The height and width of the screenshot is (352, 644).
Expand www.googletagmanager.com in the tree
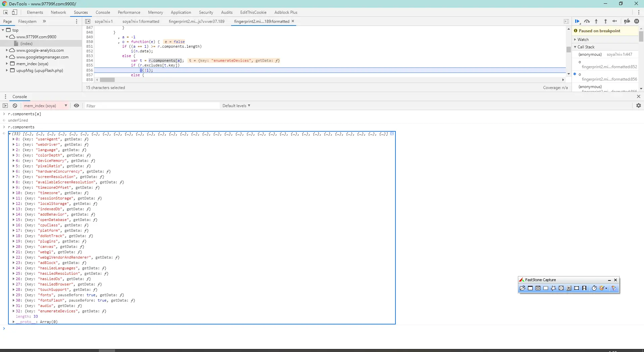pyautogui.click(x=7, y=57)
